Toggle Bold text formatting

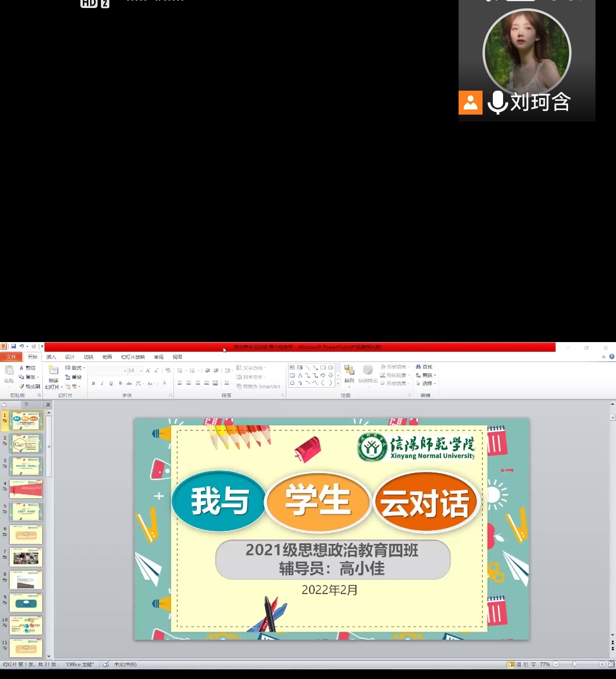tap(94, 384)
